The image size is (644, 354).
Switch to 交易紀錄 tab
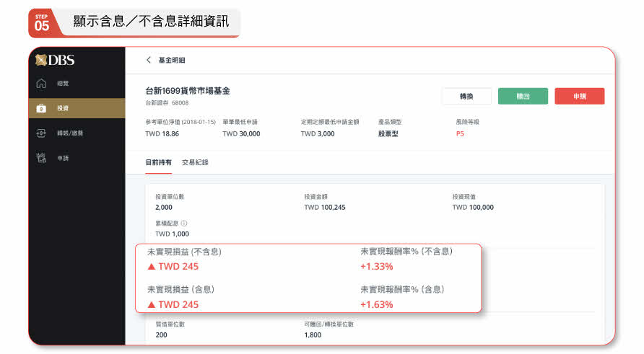(195, 162)
